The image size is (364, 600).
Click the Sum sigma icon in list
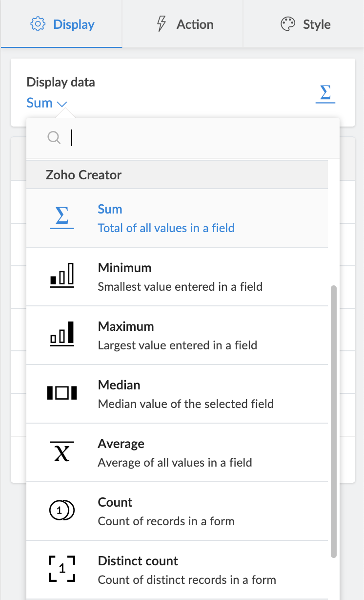(x=62, y=218)
